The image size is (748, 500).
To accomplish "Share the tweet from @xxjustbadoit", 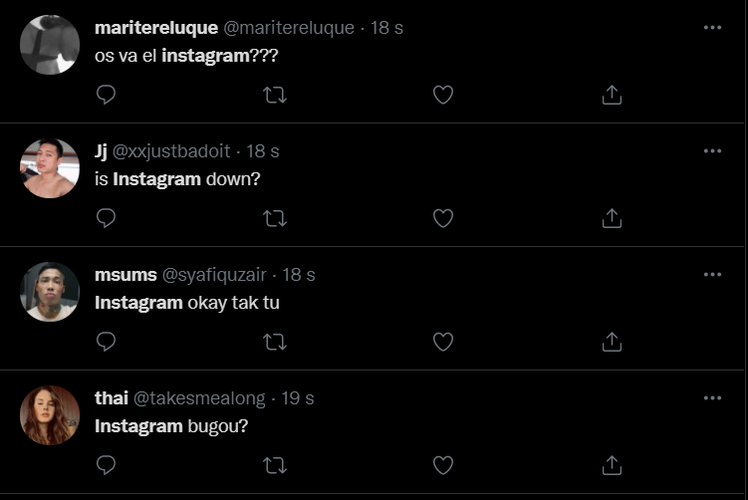I will (612, 218).
